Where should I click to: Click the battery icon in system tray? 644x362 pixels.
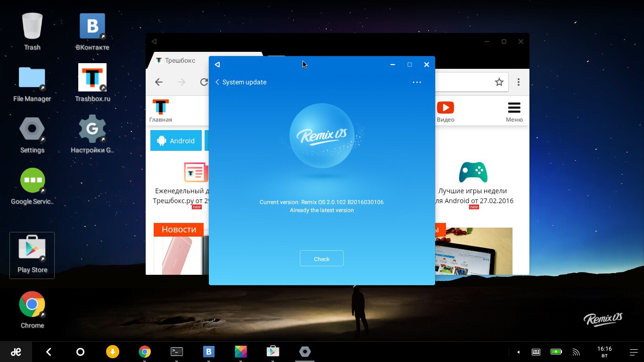click(556, 352)
